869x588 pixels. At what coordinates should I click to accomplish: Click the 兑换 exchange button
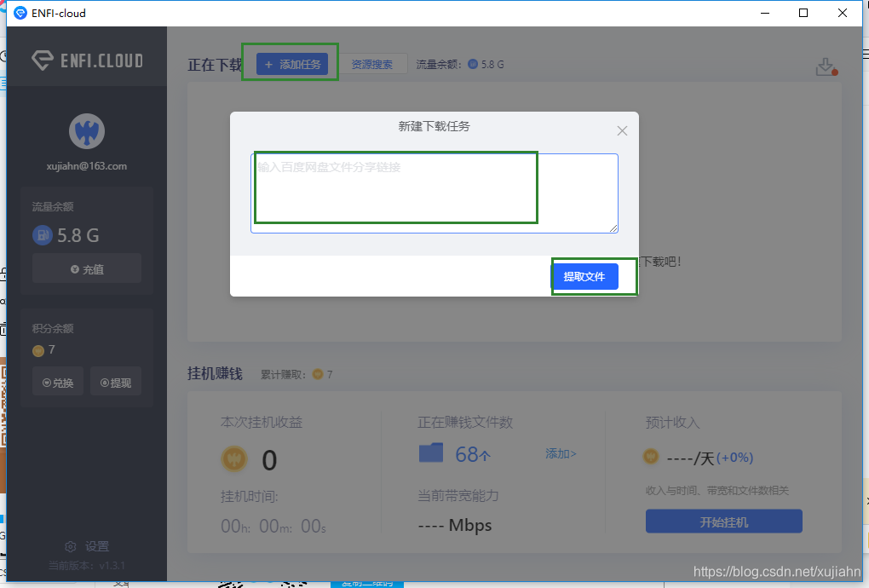(x=58, y=382)
